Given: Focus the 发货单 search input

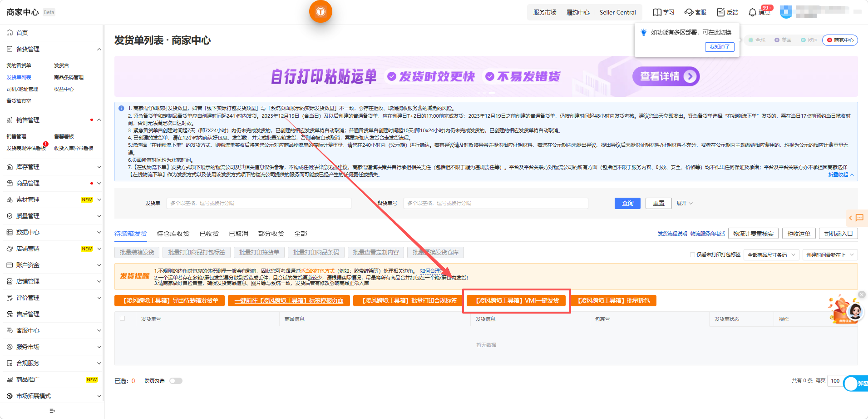Looking at the screenshot, I should tap(259, 204).
